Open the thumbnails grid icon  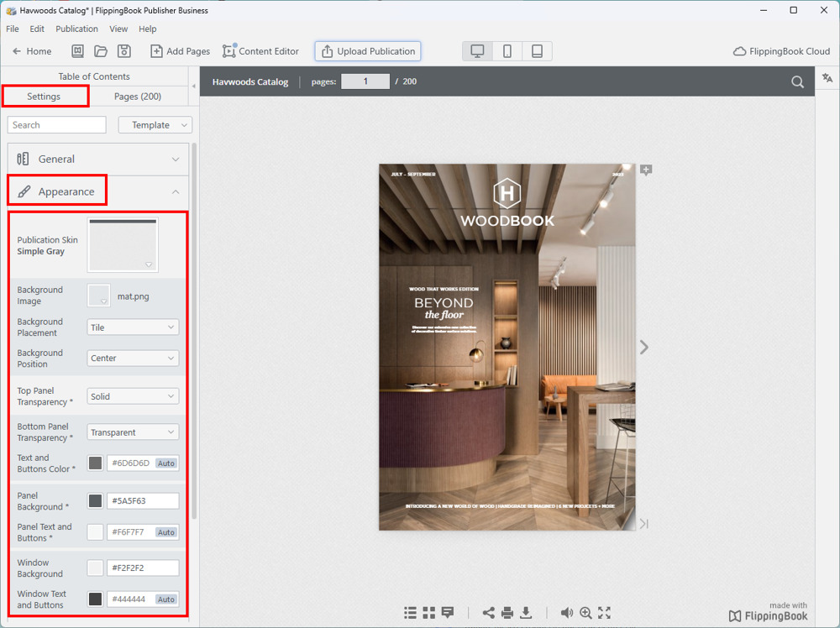[428, 613]
